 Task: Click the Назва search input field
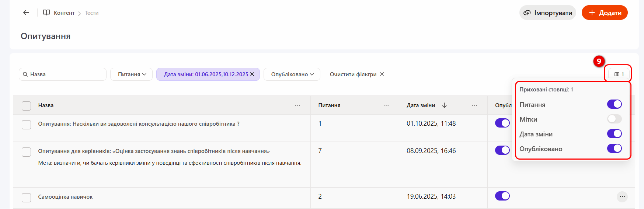(66, 74)
